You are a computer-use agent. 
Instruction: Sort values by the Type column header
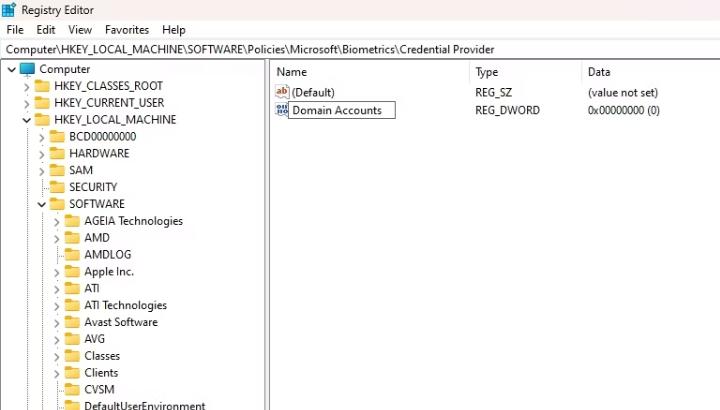[x=525, y=72]
